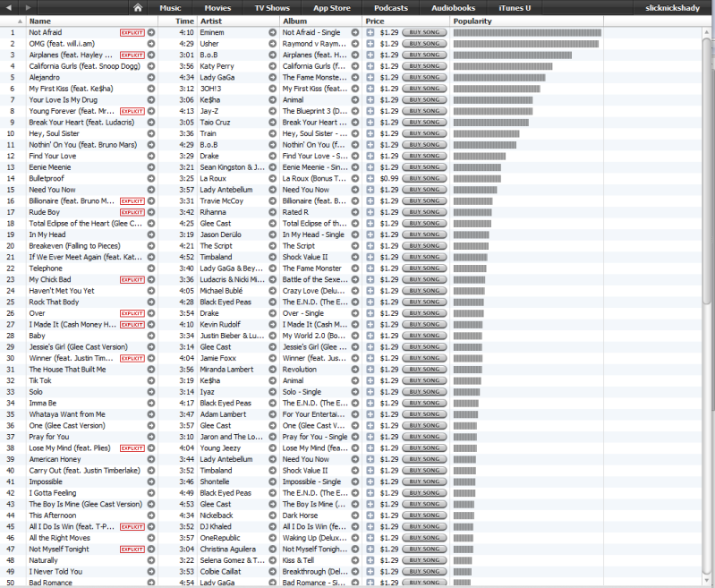The image size is (715, 588).
Task: Select the song row American Honey
Action: click(x=351, y=459)
